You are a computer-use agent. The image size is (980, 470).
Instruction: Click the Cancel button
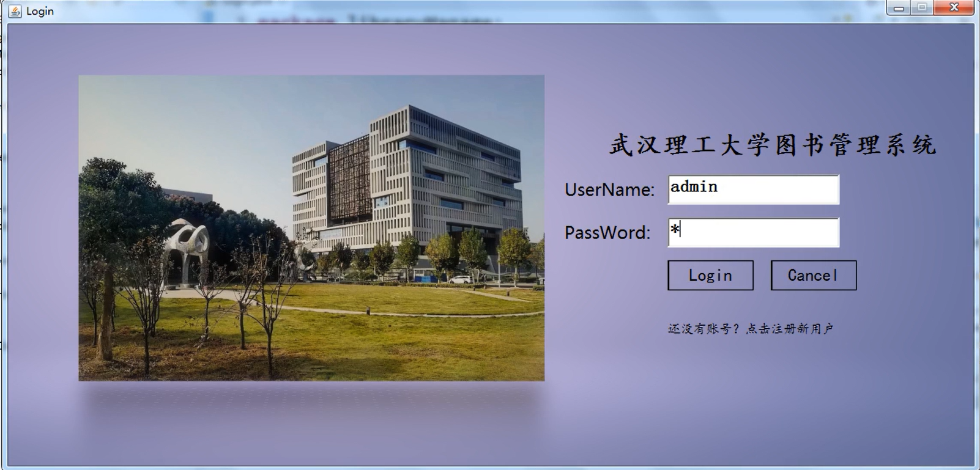pyautogui.click(x=813, y=276)
